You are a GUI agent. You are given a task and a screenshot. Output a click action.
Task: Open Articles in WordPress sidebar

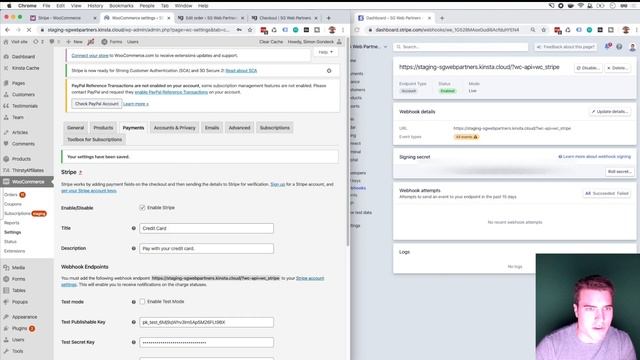coord(20,132)
